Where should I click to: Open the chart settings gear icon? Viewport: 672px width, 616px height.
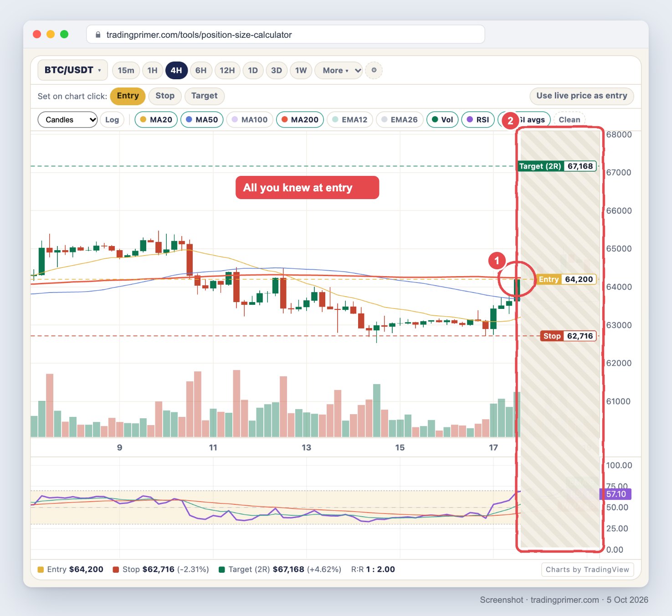coord(374,70)
